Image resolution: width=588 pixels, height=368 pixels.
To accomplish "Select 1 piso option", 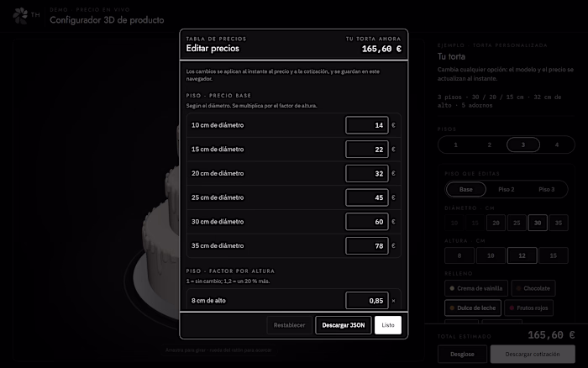I will (455, 145).
